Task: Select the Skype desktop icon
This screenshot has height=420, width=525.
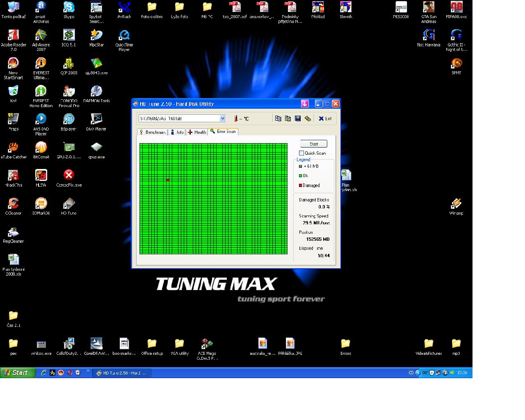Action: pos(69,10)
